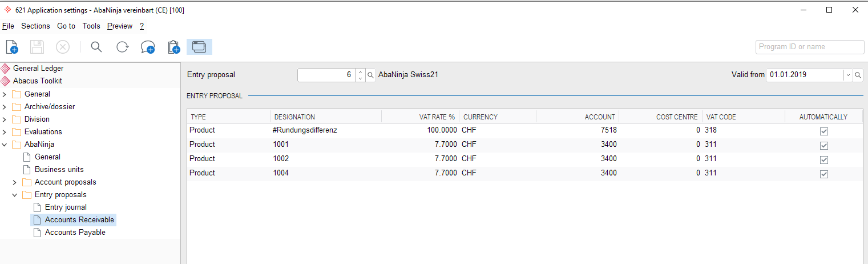This screenshot has height=264, width=868.
Task: Sort by the ACCOUNT column header
Action: coord(578,117)
